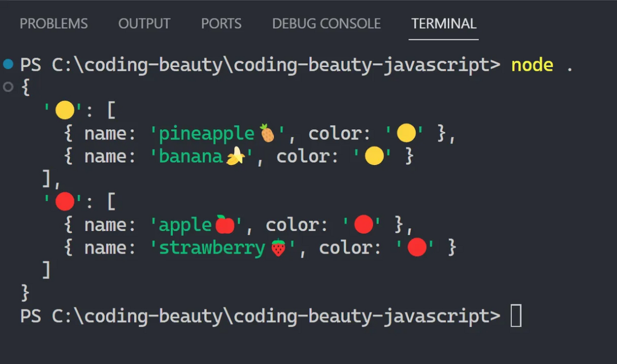Viewport: 617px width, 364px height.
Task: Click the pineapple emoji
Action: point(267,133)
